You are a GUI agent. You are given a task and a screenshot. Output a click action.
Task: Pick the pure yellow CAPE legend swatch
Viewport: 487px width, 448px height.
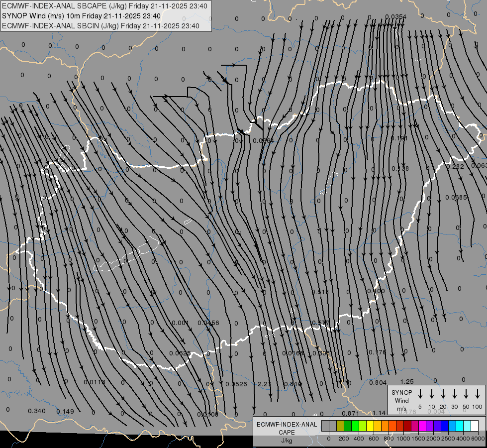click(370, 426)
